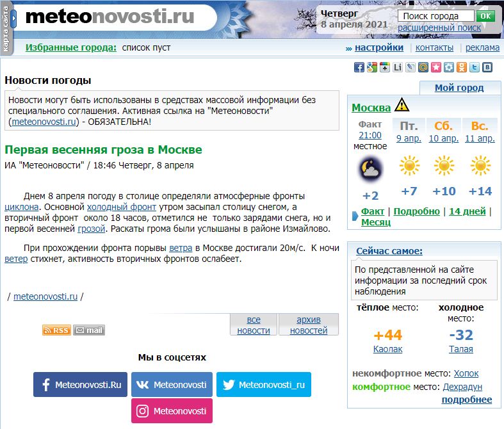Share via the VKontakte 'B' icon
This screenshot has width=504, height=429.
point(487,67)
